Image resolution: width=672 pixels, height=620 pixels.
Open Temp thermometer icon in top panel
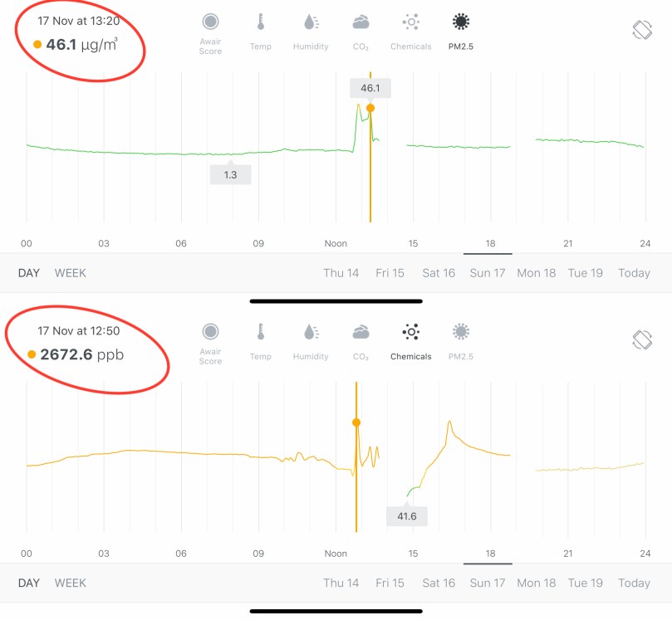260,22
